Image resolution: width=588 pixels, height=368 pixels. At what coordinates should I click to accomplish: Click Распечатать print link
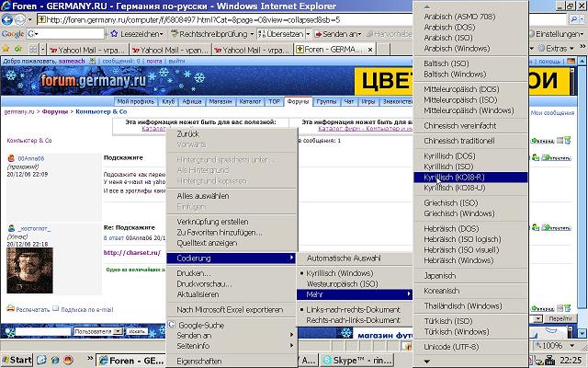pyautogui.click(x=33, y=309)
